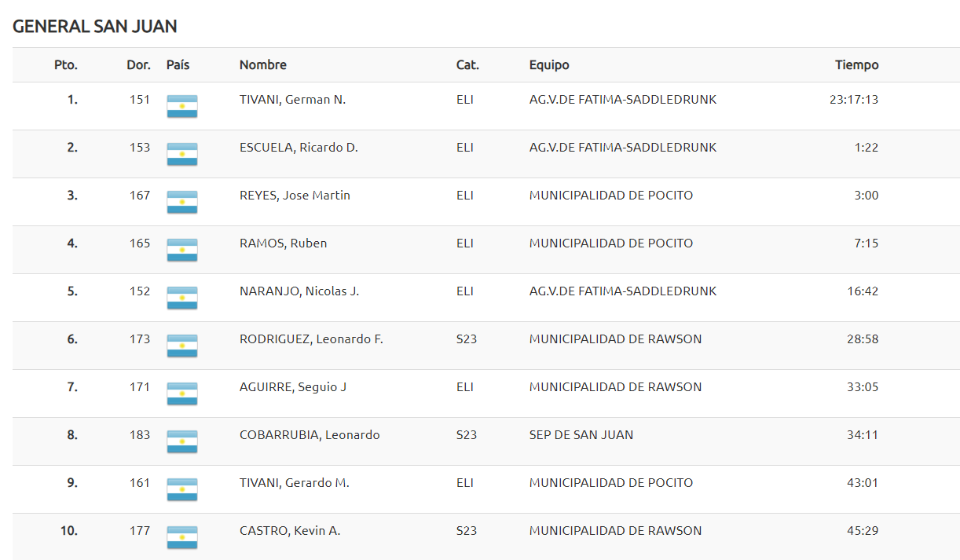Click the flag icon next to REYES, Jose Martin
This screenshot has width=960, height=560.
click(182, 203)
